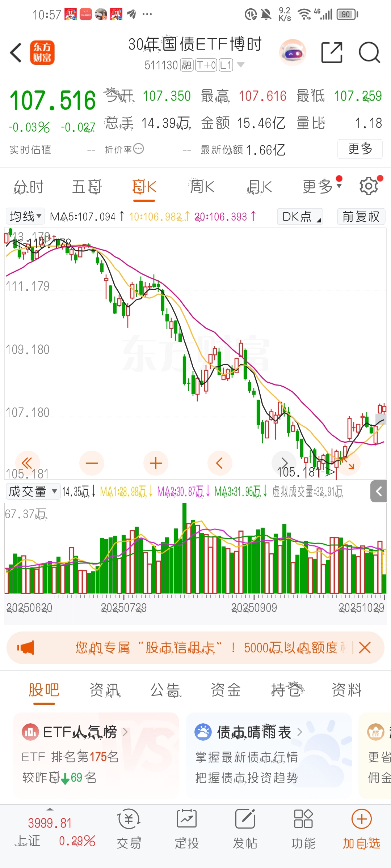The width and height of the screenshot is (391, 868).
Task: Tap the L1 level tag
Action: click(x=226, y=65)
